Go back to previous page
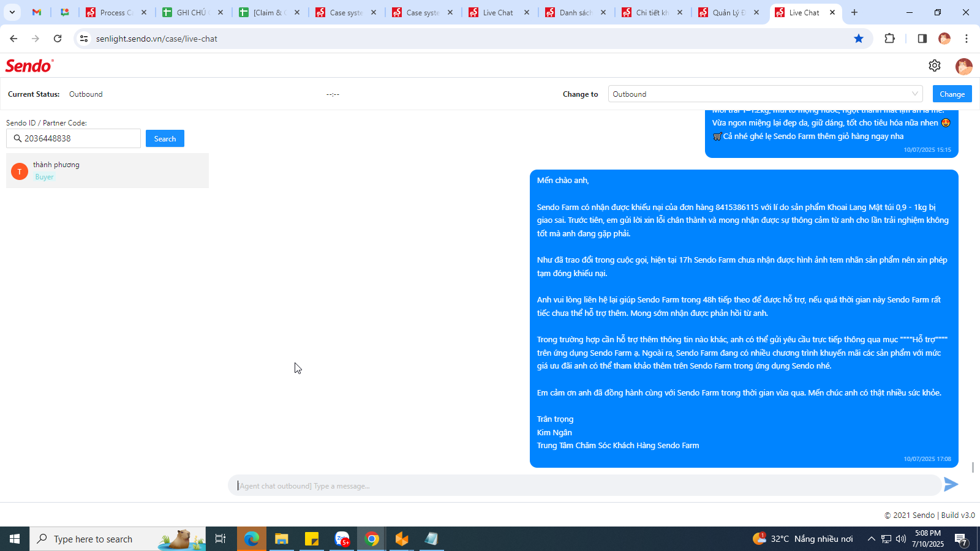 pos(13,39)
